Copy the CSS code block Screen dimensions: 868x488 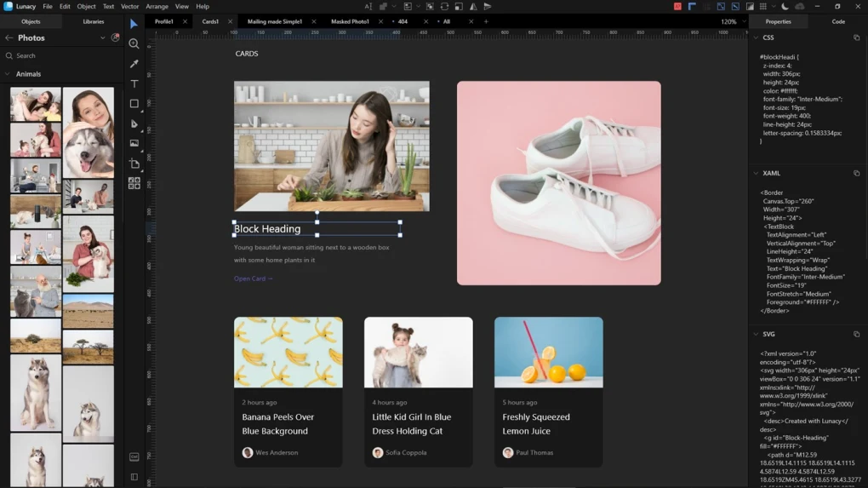(856, 38)
